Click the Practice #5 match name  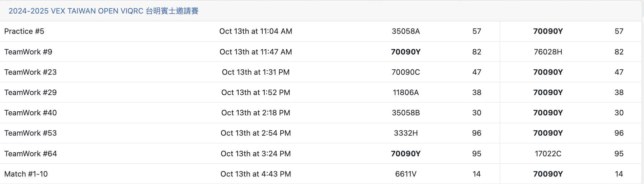pos(24,31)
